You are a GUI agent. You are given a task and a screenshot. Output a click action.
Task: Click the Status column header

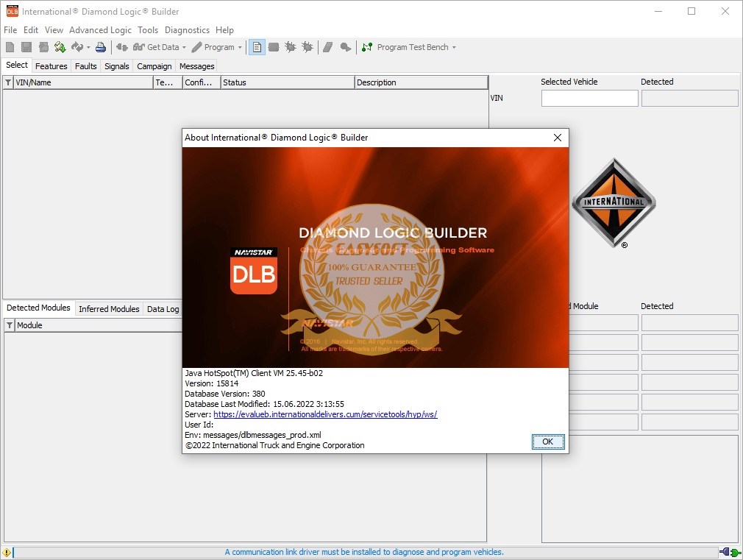point(288,82)
